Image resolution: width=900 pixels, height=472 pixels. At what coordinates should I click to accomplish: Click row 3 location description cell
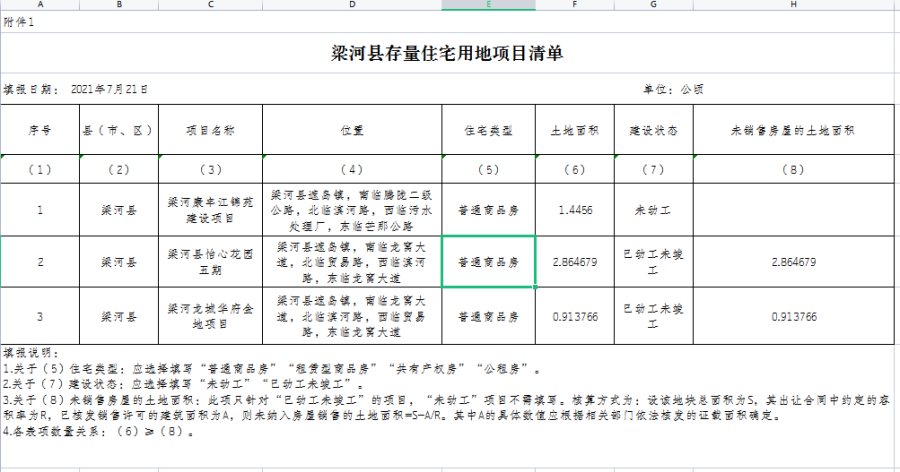point(352,316)
